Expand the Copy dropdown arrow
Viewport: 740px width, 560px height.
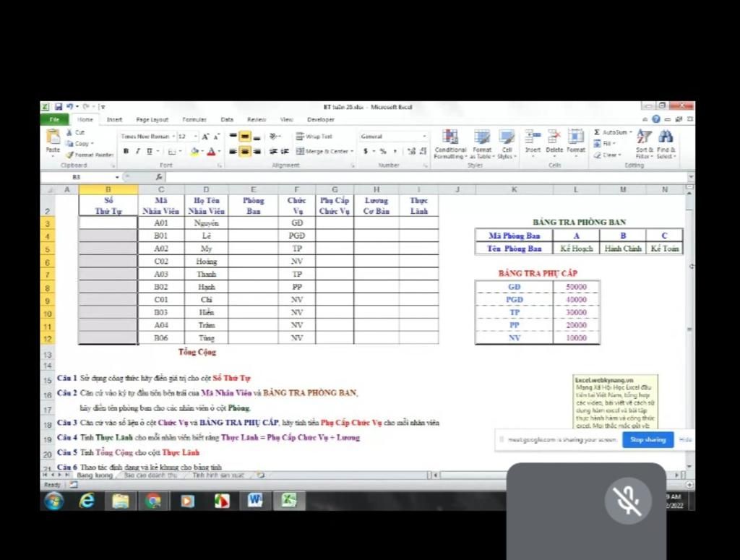(x=92, y=144)
